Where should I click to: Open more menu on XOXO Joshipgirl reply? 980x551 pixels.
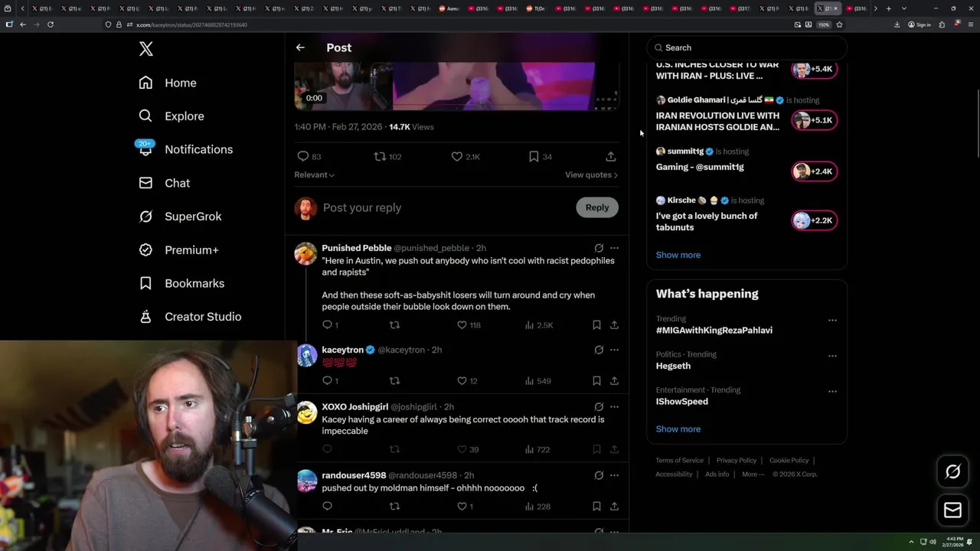pyautogui.click(x=614, y=407)
